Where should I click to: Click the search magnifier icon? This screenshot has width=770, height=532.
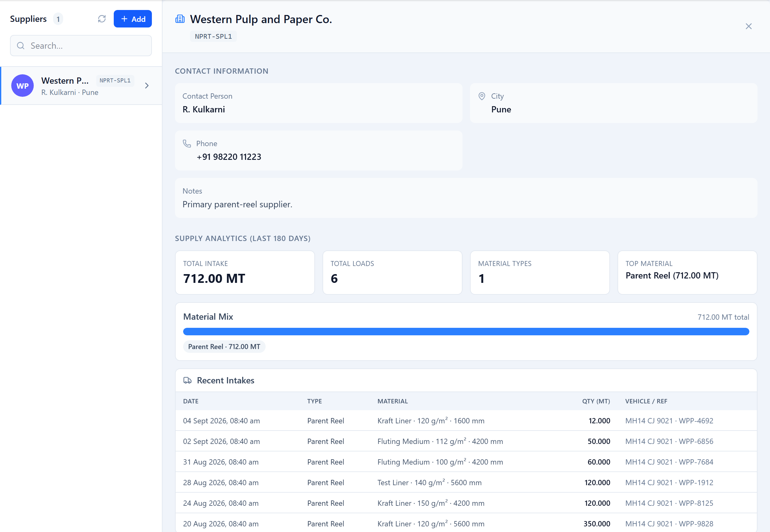point(21,46)
